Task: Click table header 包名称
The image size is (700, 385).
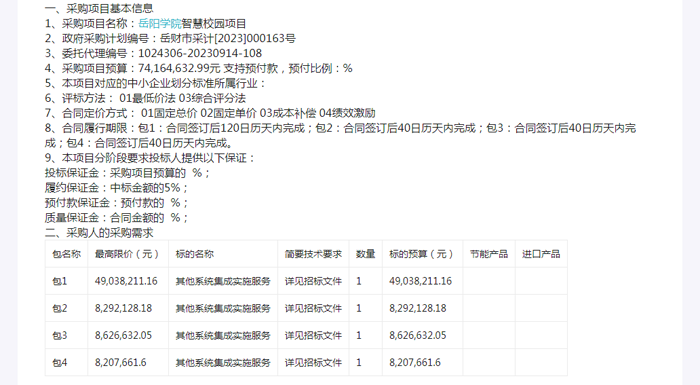Action: click(67, 254)
